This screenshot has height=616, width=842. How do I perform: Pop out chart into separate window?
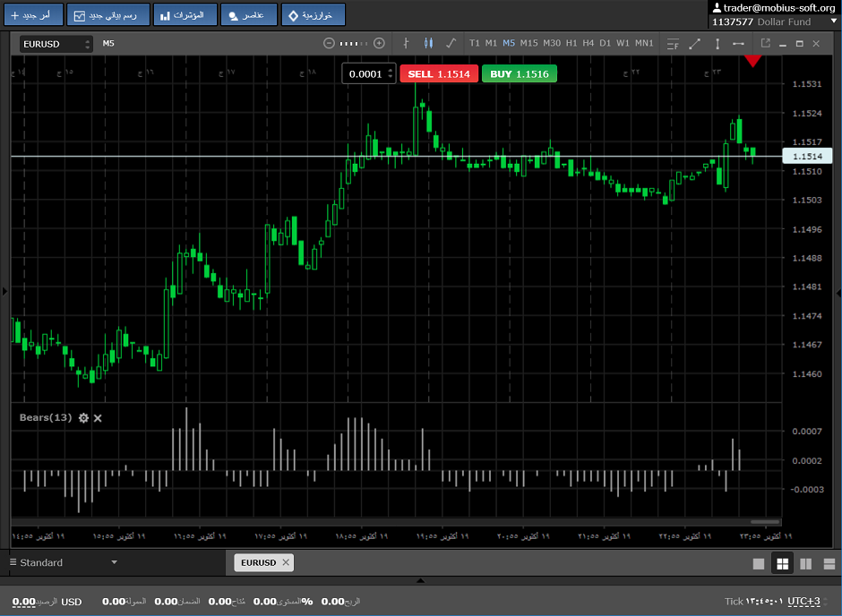[765, 43]
